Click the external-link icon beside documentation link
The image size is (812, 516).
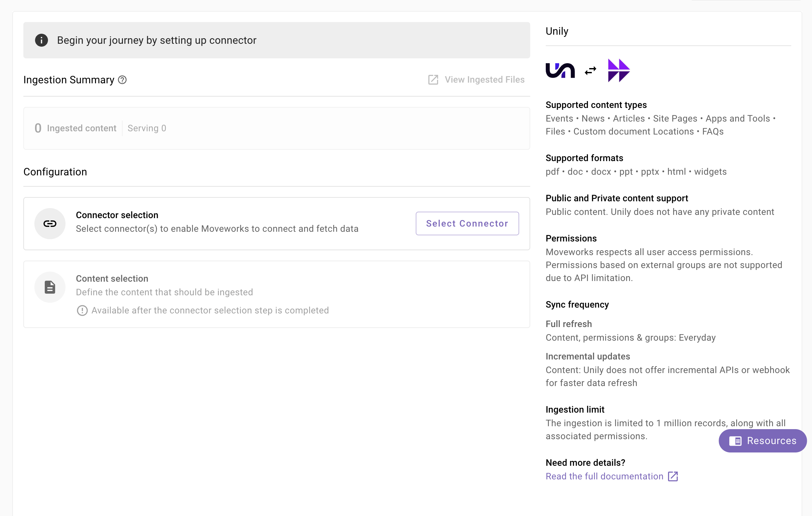[x=673, y=476]
